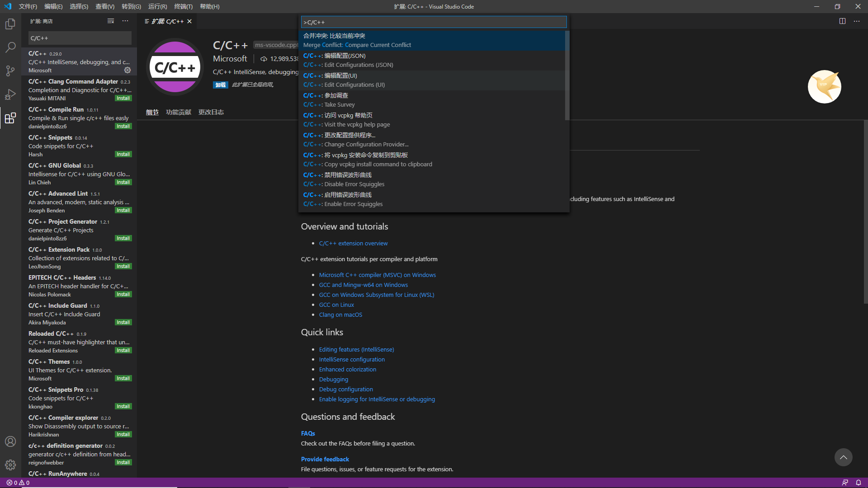This screenshot has height=488, width=868.
Task: Click the 卸载 uninstall button
Action: [221, 84]
